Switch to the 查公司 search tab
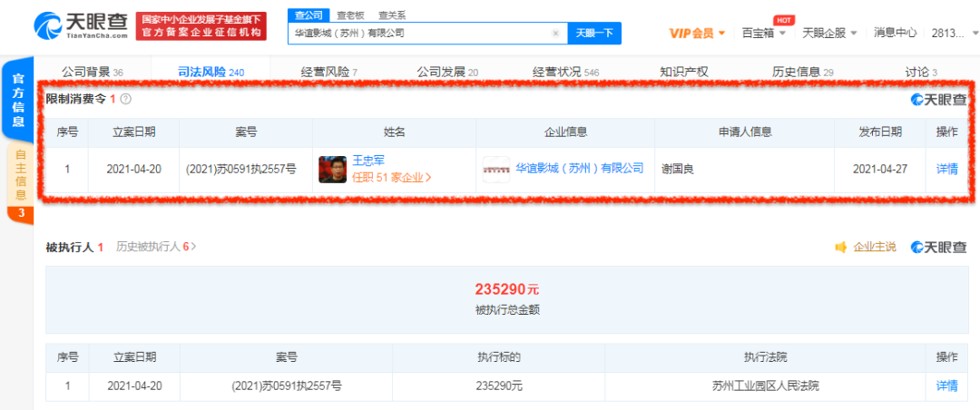This screenshot has width=980, height=410. pyautogui.click(x=309, y=15)
